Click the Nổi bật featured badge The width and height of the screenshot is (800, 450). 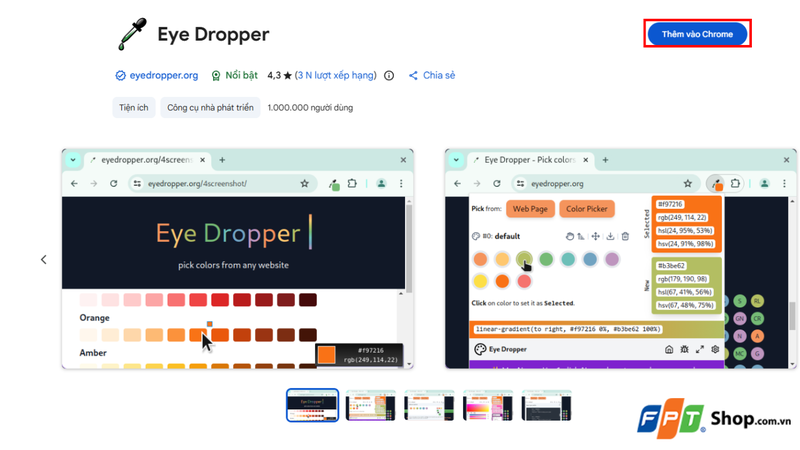tap(235, 76)
